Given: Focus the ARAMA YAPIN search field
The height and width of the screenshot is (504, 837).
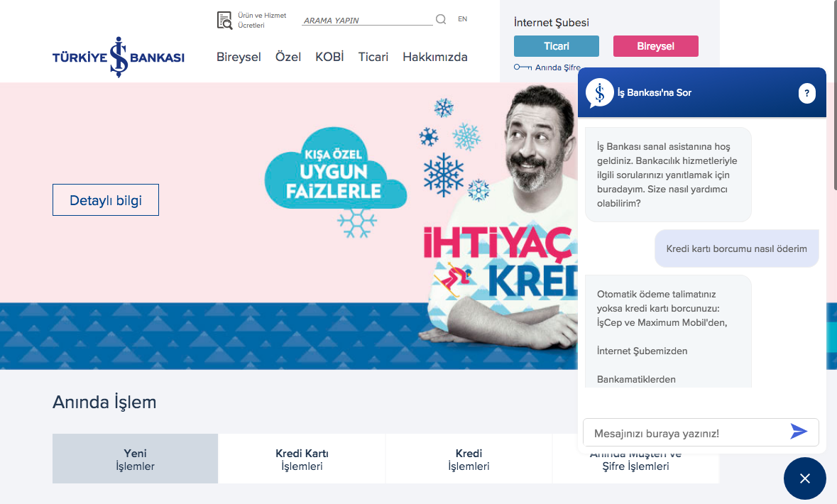Looking at the screenshot, I should pos(367,21).
